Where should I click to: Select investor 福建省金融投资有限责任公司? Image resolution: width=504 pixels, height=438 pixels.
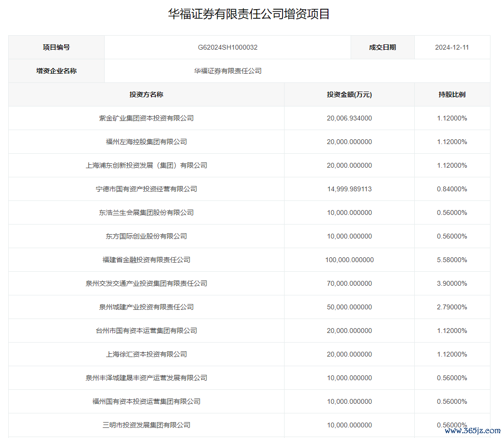tap(146, 260)
